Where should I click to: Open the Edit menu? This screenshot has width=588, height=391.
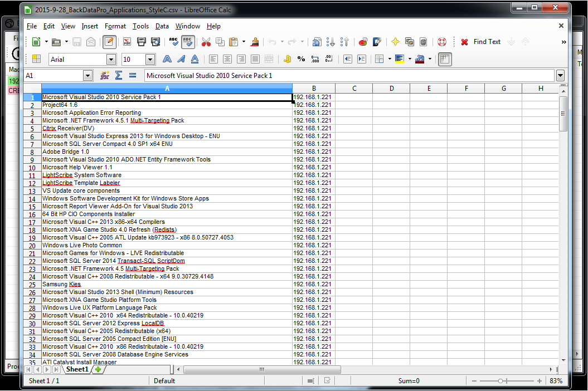pyautogui.click(x=48, y=26)
